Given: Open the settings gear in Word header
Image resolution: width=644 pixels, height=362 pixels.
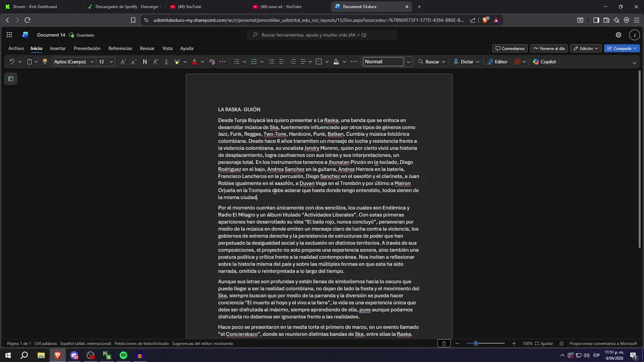Looking at the screenshot, I should coord(618,35).
